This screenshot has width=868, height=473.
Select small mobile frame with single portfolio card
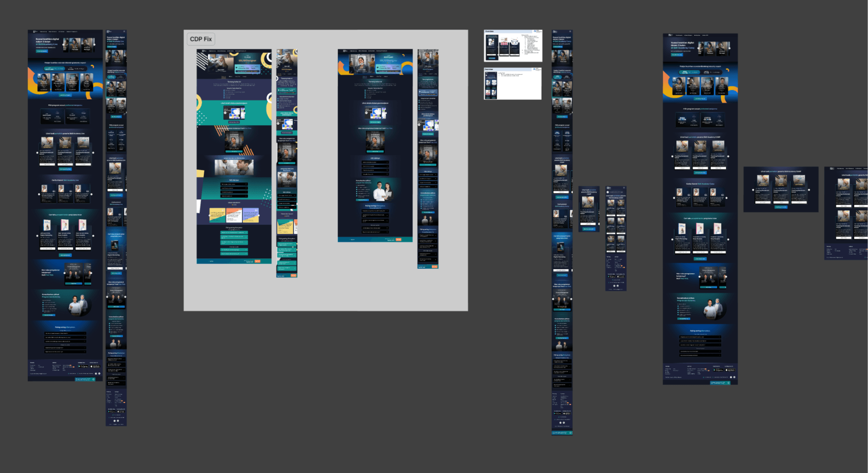[589, 209]
